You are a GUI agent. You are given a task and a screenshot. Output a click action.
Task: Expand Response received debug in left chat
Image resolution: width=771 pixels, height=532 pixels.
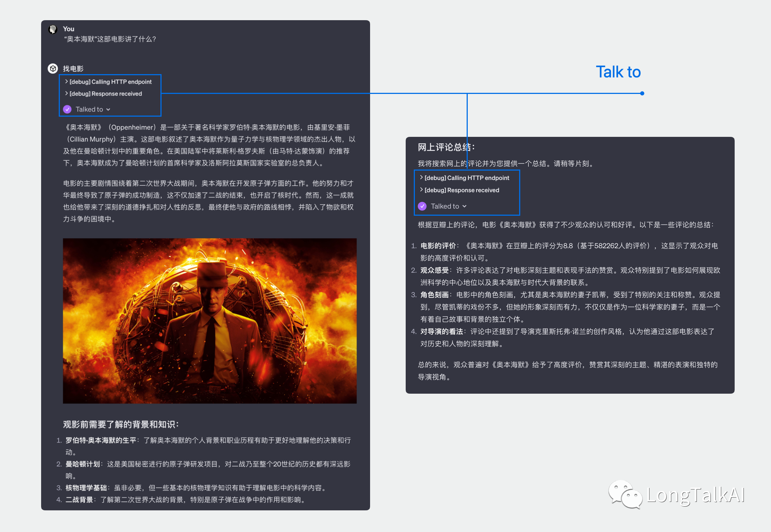104,94
